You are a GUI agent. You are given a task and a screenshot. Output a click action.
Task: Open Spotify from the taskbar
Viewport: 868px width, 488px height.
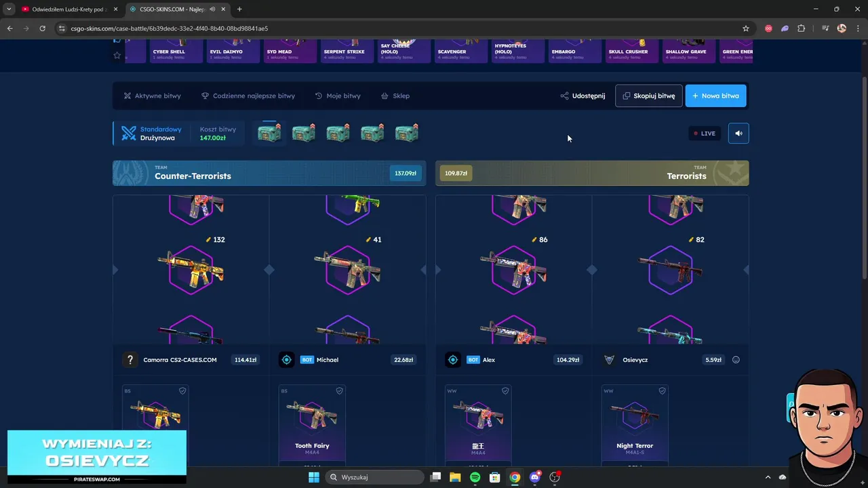coord(475,477)
